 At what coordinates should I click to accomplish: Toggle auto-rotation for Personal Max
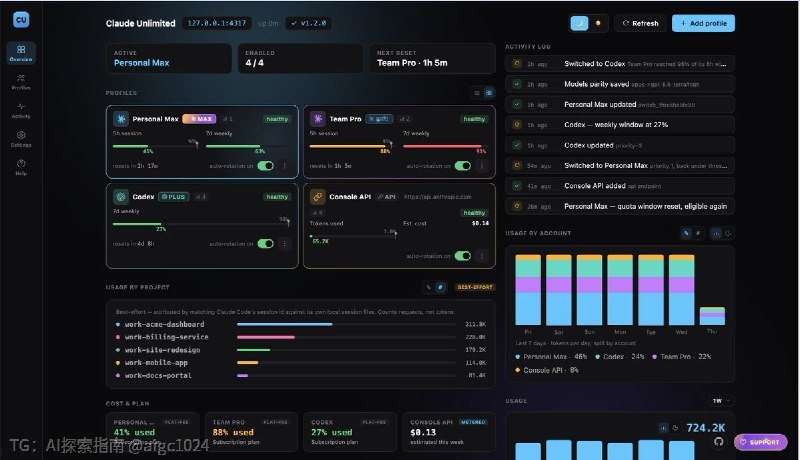click(265, 166)
